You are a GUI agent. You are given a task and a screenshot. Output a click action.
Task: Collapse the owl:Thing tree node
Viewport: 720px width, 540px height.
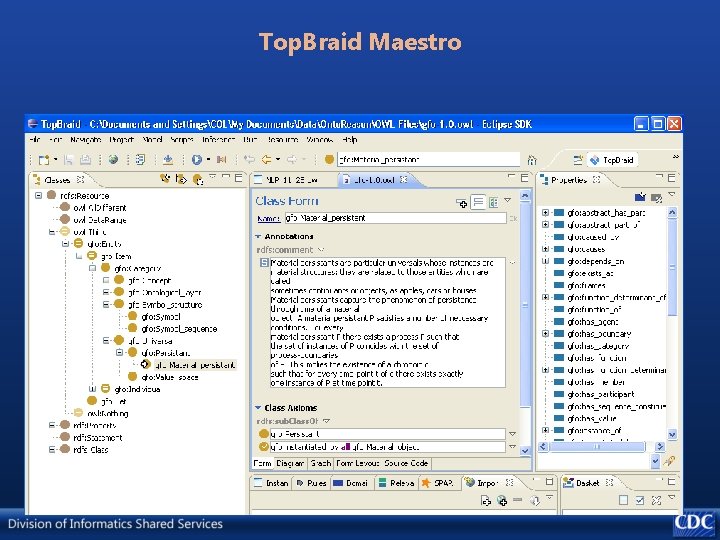point(52,232)
